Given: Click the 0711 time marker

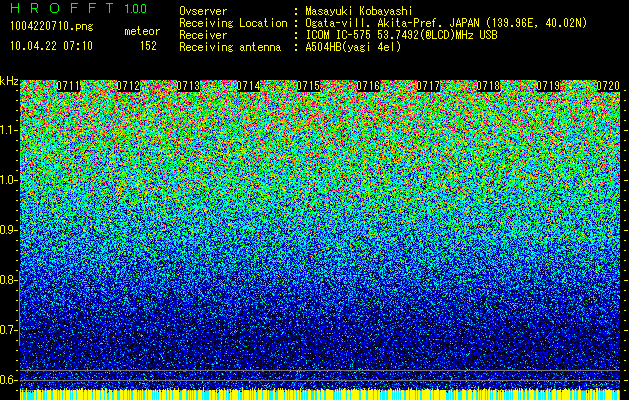Looking at the screenshot, I should click(x=68, y=86).
